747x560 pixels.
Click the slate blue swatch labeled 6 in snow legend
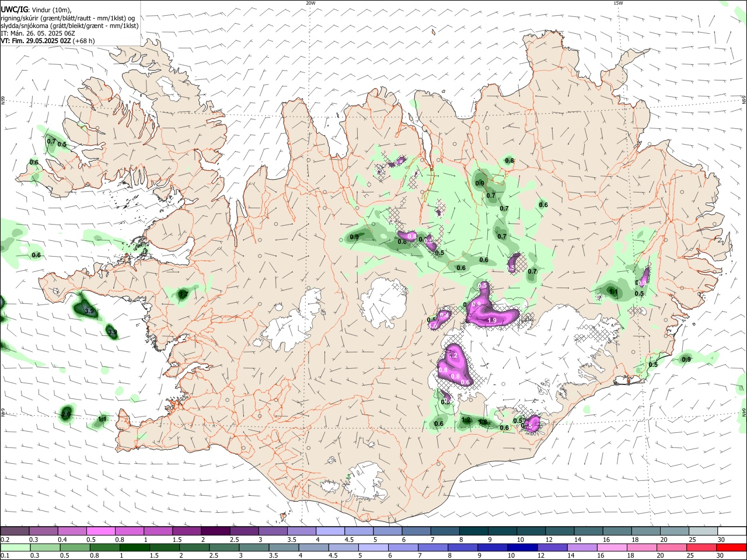(416, 531)
